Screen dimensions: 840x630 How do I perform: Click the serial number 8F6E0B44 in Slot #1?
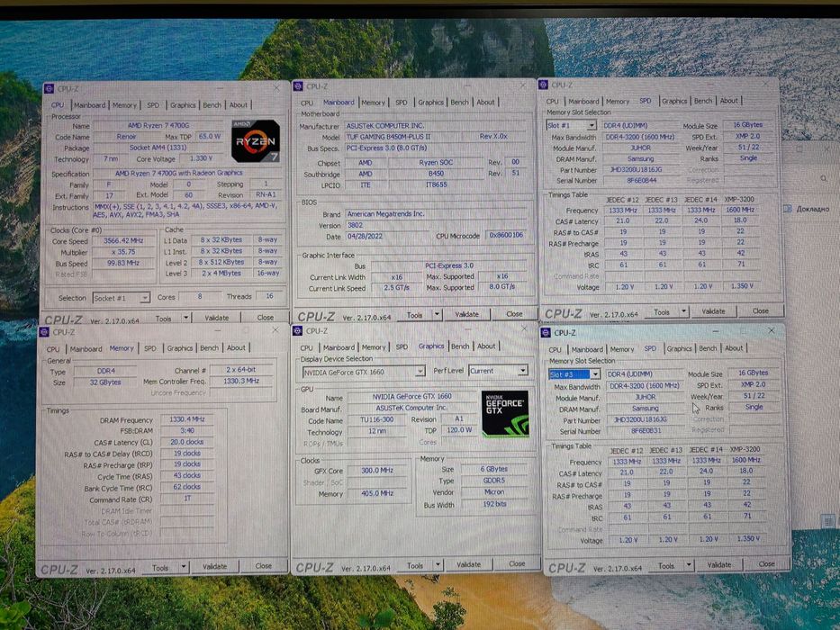(x=641, y=181)
